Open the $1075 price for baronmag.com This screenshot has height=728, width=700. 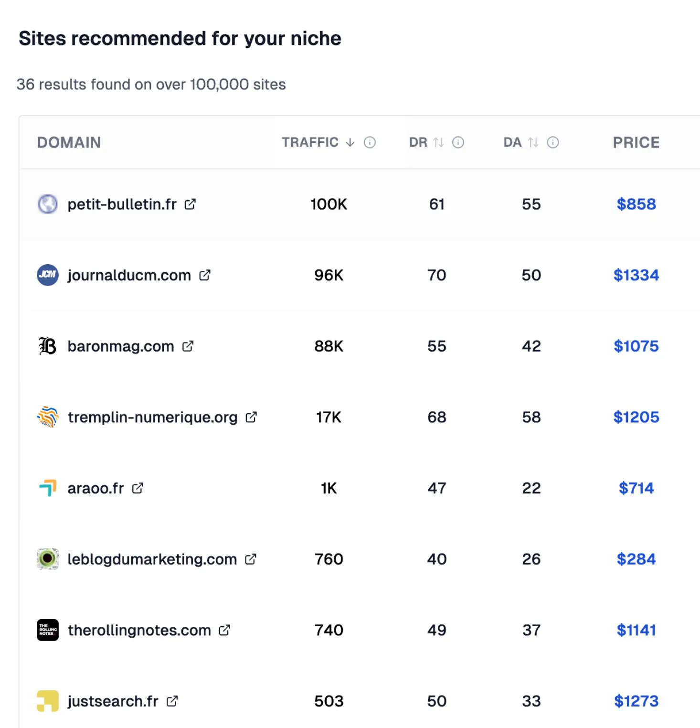coord(636,346)
